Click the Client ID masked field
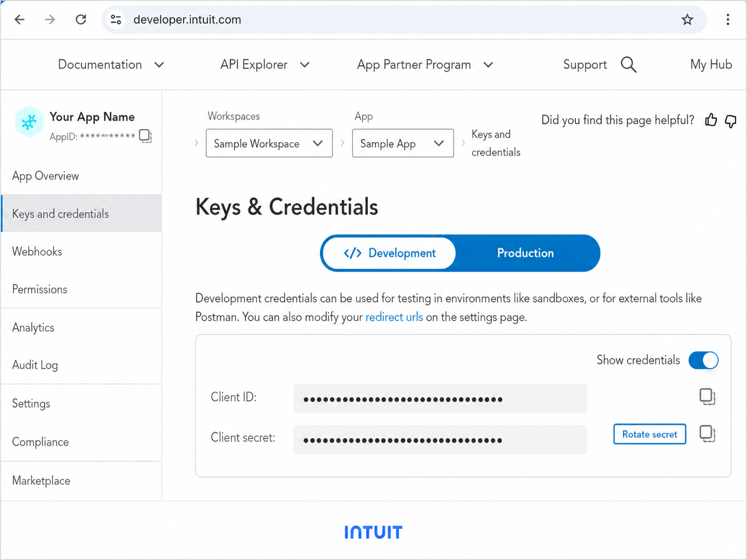Image resolution: width=747 pixels, height=560 pixels. [440, 399]
